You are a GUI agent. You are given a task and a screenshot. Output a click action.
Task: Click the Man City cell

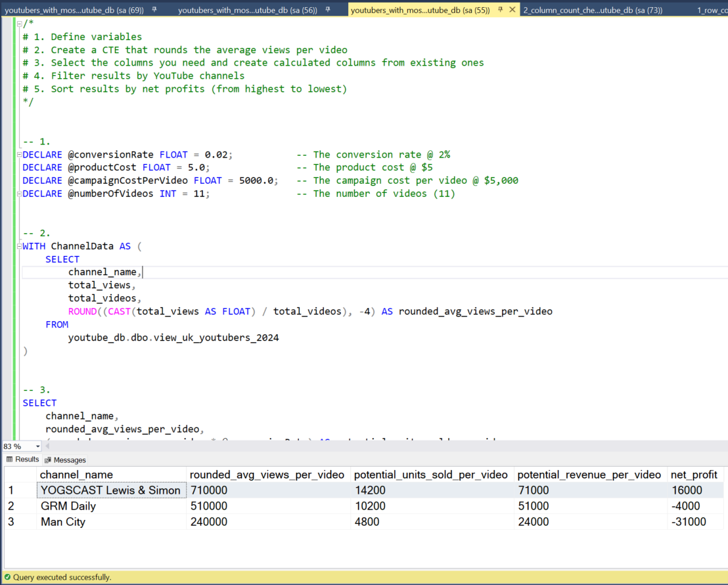pyautogui.click(x=63, y=522)
